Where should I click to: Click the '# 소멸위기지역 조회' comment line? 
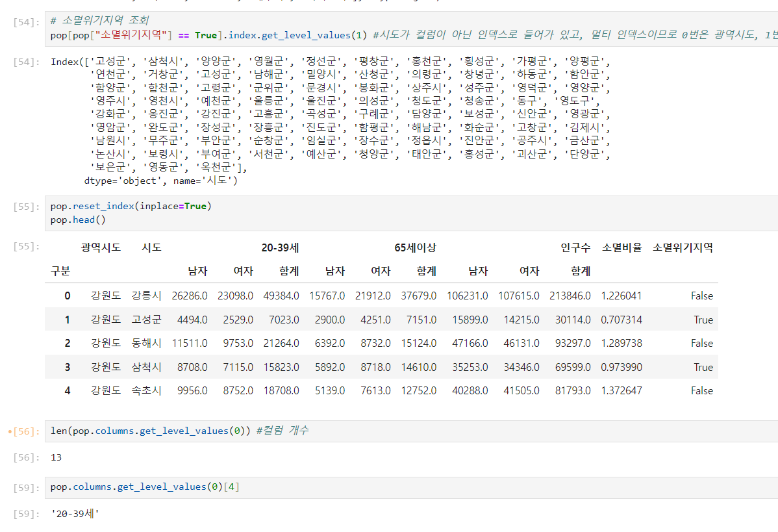coord(99,20)
